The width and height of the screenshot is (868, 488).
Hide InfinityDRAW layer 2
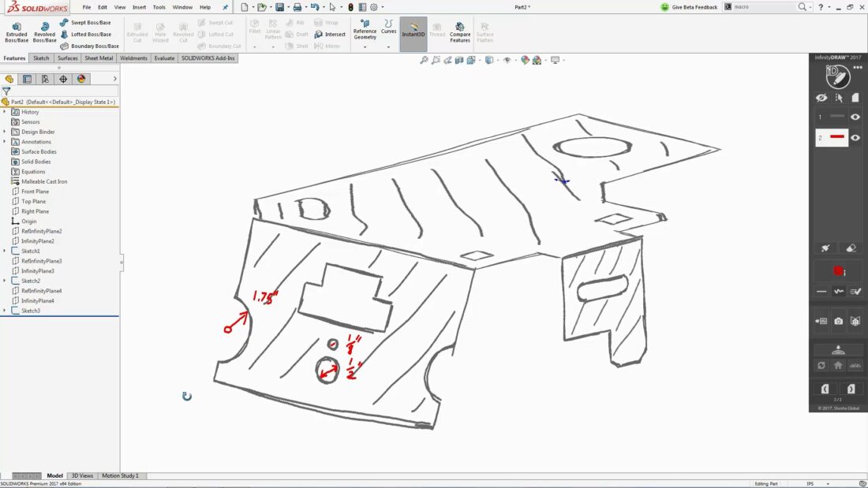855,137
